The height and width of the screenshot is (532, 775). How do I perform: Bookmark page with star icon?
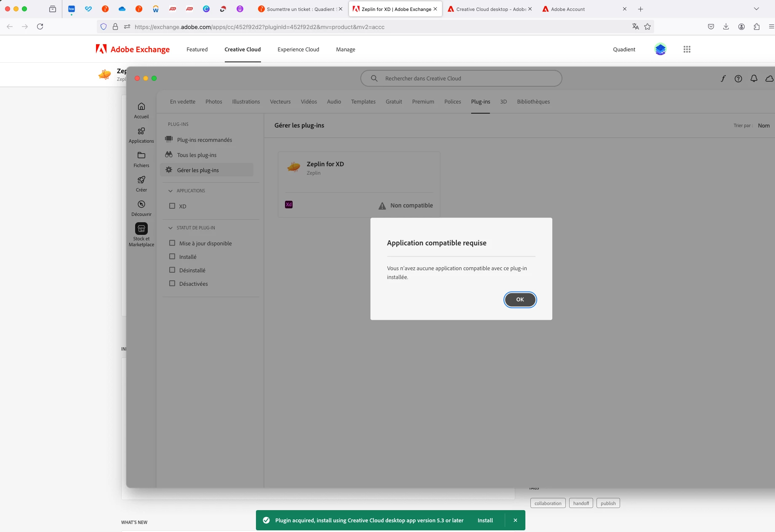[x=647, y=27]
